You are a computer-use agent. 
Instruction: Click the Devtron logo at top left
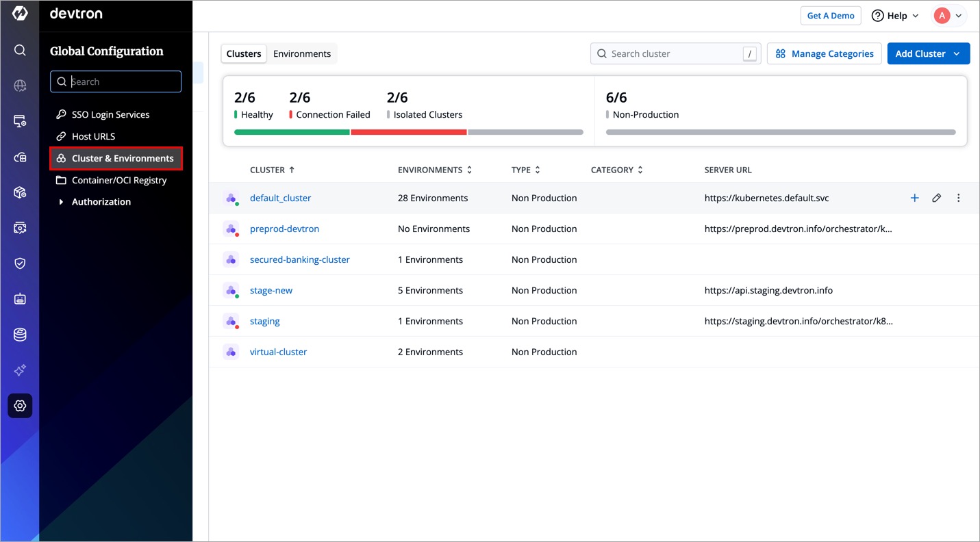pos(20,14)
